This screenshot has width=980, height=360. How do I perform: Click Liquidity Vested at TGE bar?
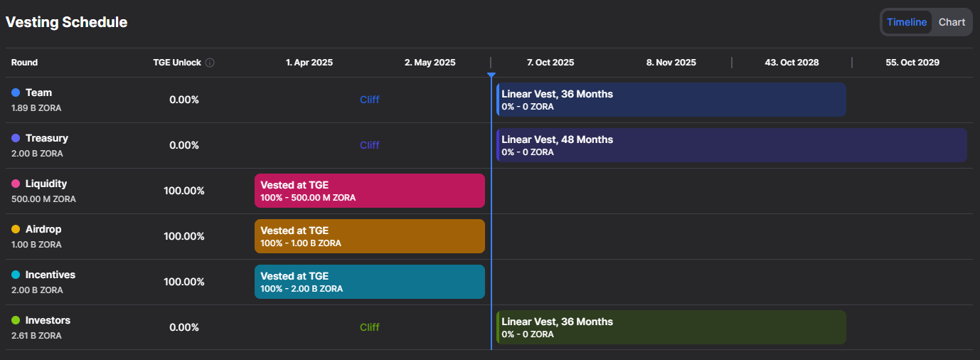pyautogui.click(x=369, y=191)
